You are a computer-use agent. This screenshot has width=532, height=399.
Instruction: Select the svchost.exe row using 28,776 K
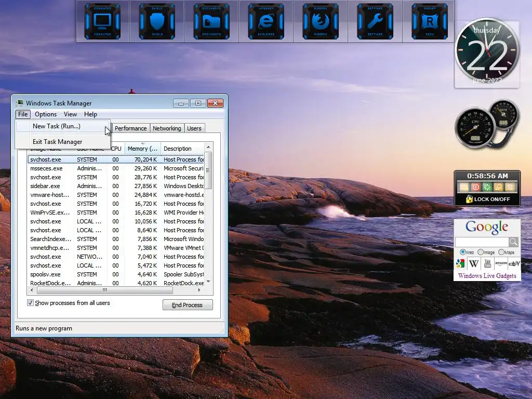pyautogui.click(x=116, y=177)
